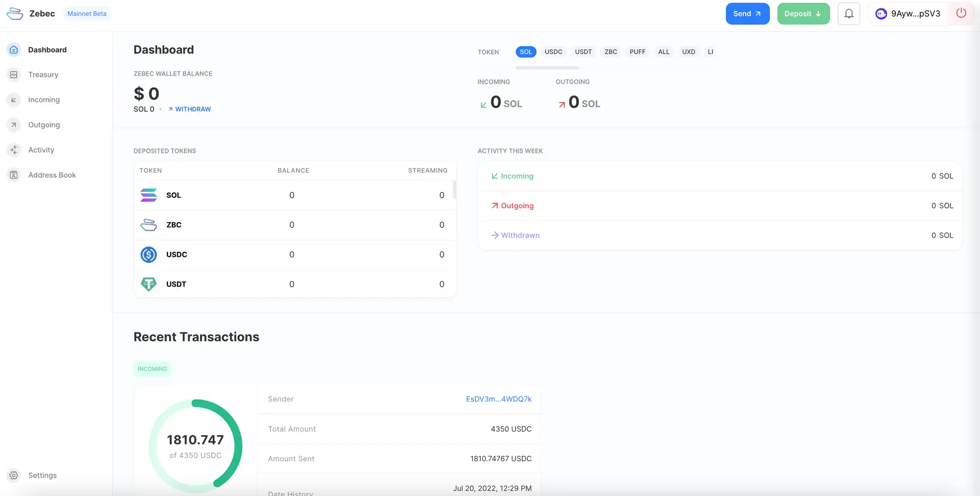Open Address Book in sidebar
The width and height of the screenshot is (980, 496).
[x=52, y=175]
